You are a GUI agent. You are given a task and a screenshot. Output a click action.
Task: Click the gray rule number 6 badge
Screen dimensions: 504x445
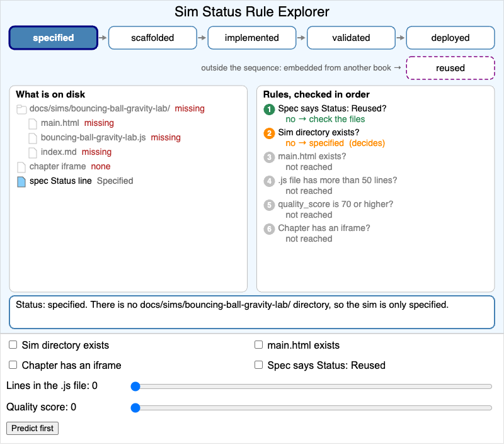click(x=269, y=229)
